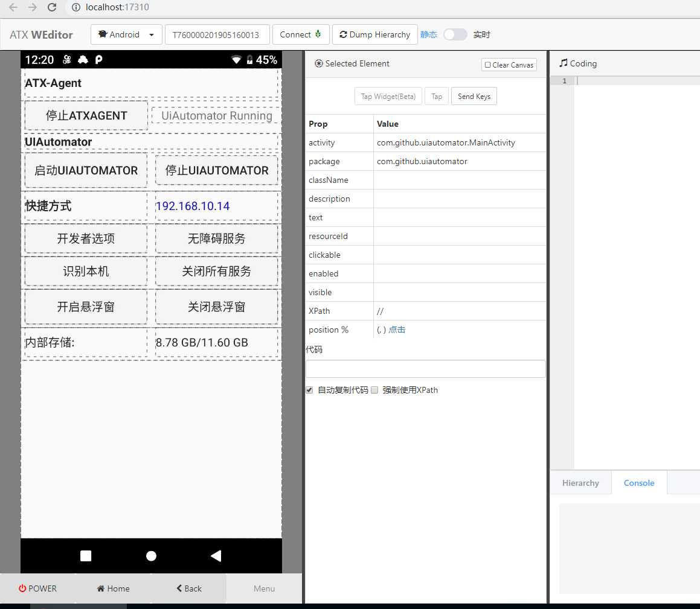Click the ATX-Agent heading on phone
Viewport: 700px width, 609px height.
[x=53, y=83]
